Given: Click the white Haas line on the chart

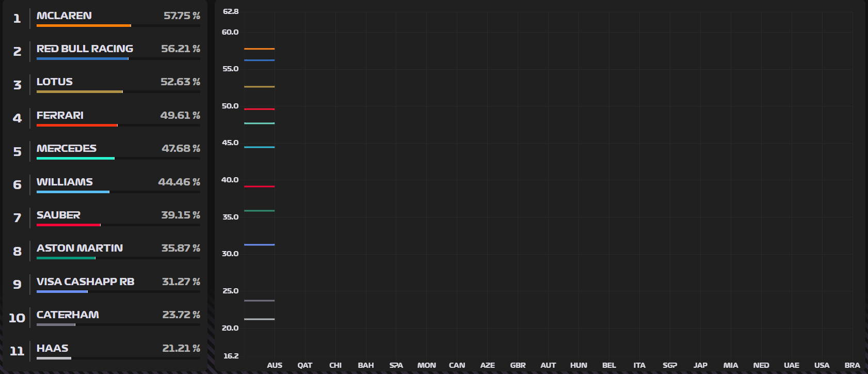Looking at the screenshot, I should coord(259,319).
